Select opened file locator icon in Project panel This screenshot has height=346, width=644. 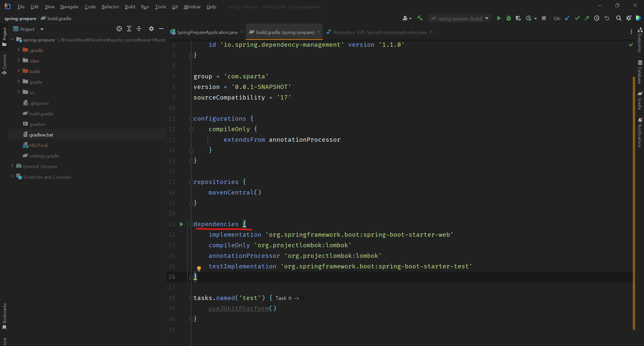[119, 29]
